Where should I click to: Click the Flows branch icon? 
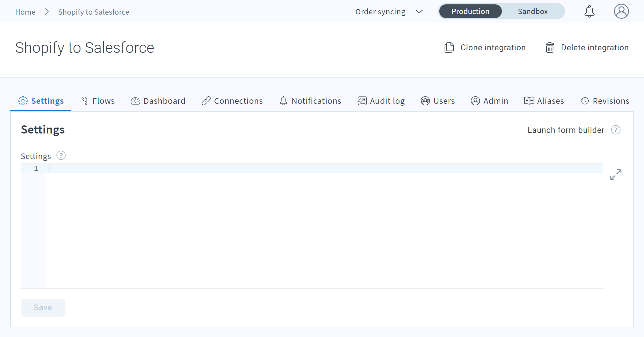85,101
